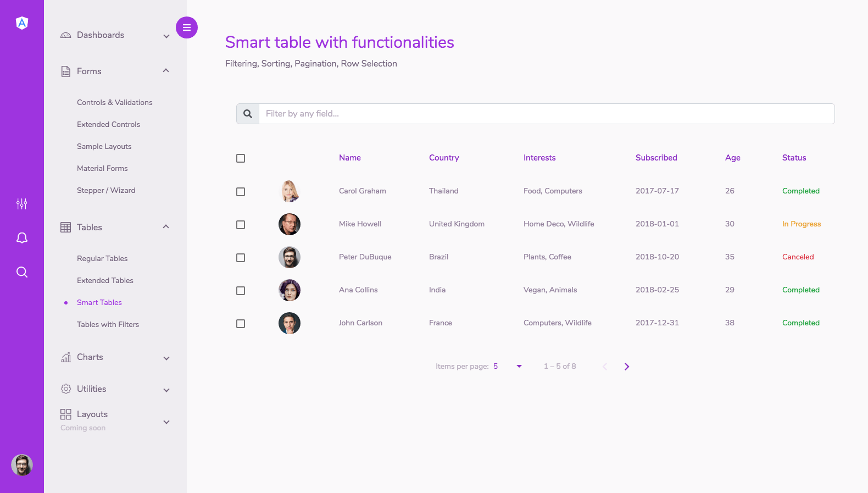Expand the Layouts menu chevron
This screenshot has width=868, height=493.
[x=166, y=422]
